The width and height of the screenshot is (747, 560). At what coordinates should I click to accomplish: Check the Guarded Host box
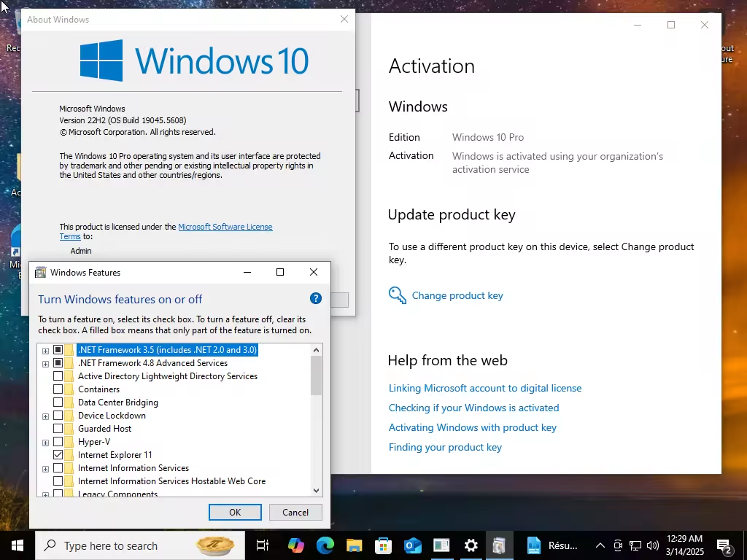click(x=58, y=429)
